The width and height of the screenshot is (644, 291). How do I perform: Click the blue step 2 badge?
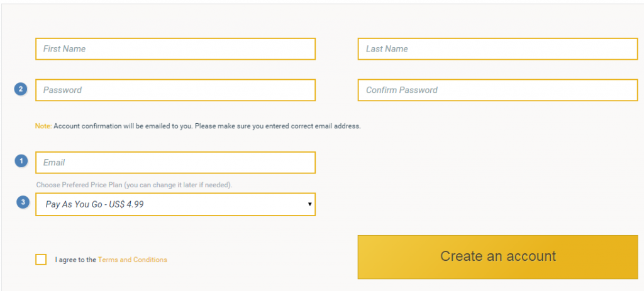point(21,89)
